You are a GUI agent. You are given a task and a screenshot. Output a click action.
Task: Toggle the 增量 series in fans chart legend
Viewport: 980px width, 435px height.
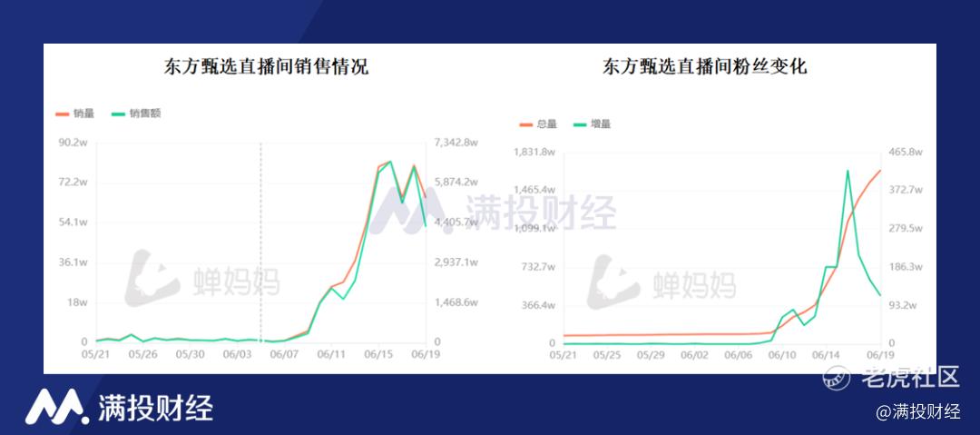pyautogui.click(x=592, y=124)
